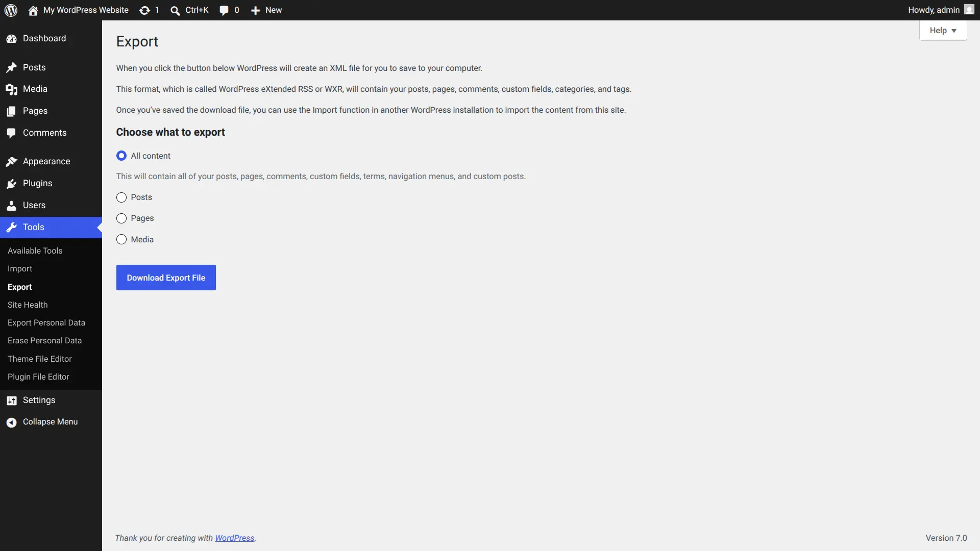This screenshot has height=551, width=980.
Task: Select the All content radio option
Action: click(x=121, y=156)
